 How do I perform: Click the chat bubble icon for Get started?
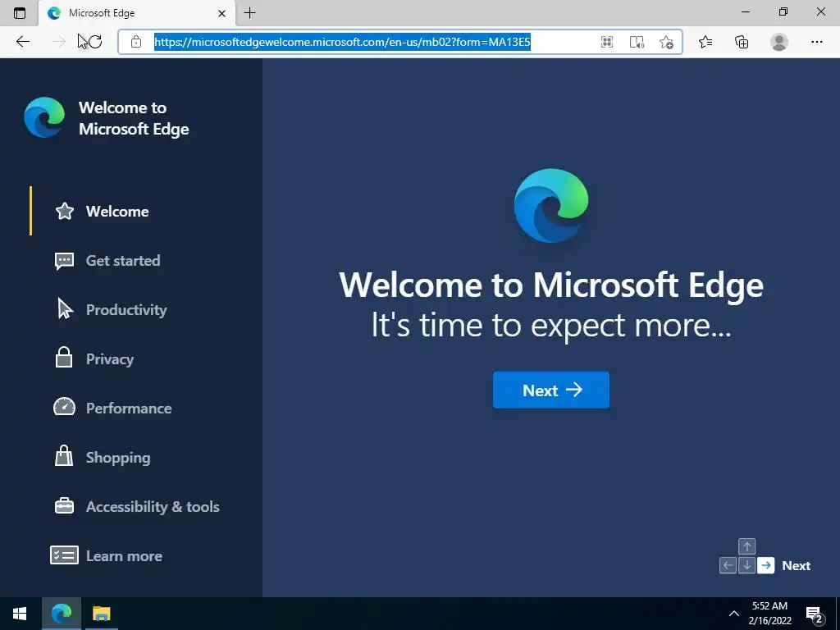click(x=64, y=261)
